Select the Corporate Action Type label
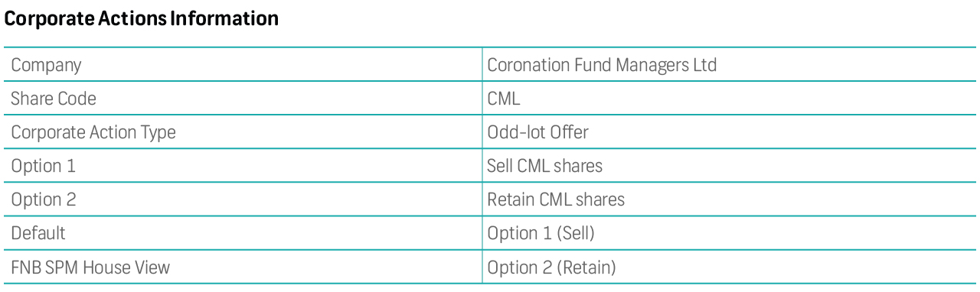Screen dimensions: 980x292 tap(93, 132)
